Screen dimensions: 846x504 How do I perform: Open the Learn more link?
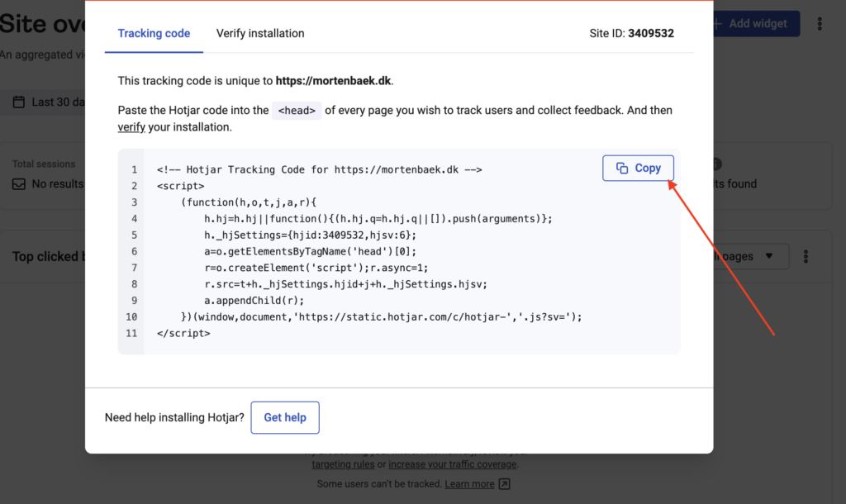pos(469,484)
